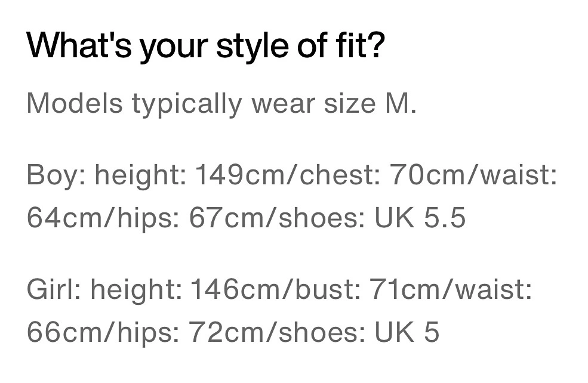
Task: Click the boy's shoe size UK 5.5
Action: coord(420,217)
